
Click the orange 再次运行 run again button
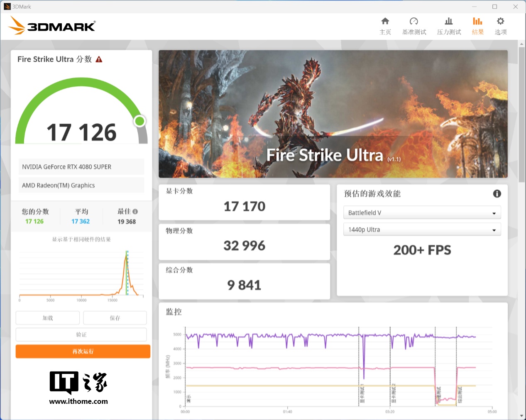(83, 351)
